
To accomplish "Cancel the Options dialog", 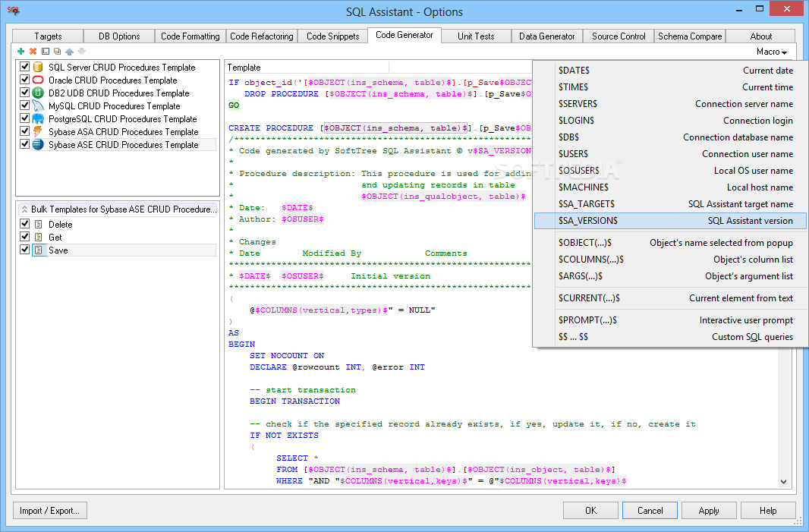I will coord(650,510).
